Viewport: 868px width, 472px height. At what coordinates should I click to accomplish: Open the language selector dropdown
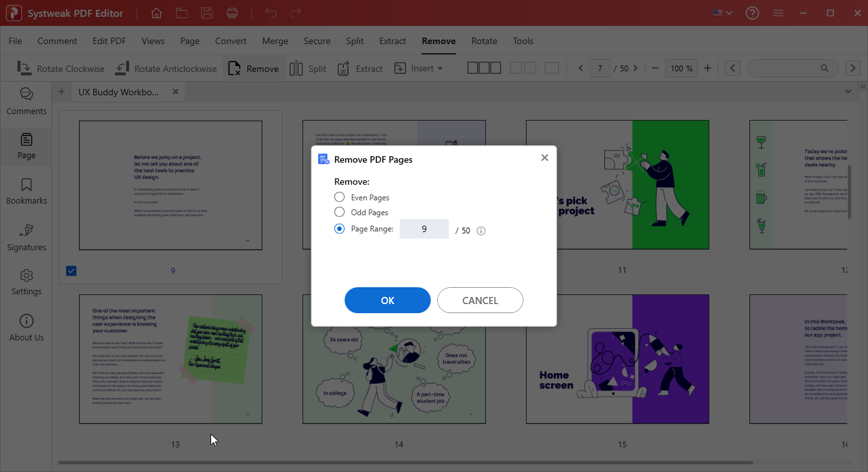pyautogui.click(x=722, y=12)
